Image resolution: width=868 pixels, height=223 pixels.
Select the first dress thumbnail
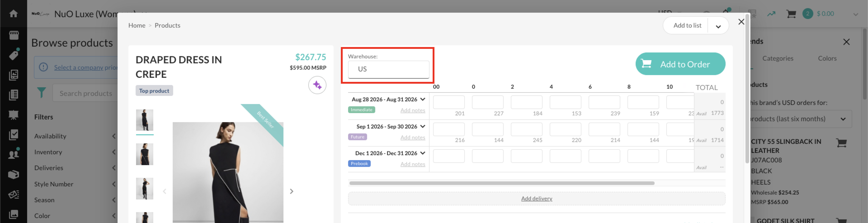(145, 120)
